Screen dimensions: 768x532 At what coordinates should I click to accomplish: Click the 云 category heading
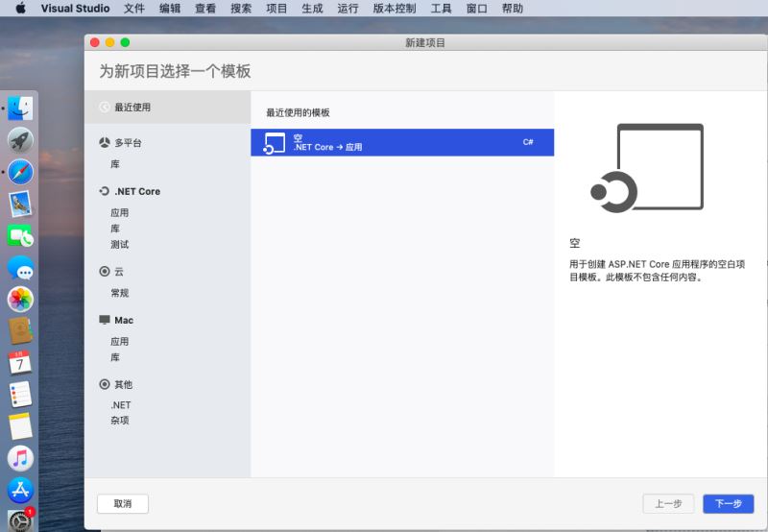coord(119,272)
